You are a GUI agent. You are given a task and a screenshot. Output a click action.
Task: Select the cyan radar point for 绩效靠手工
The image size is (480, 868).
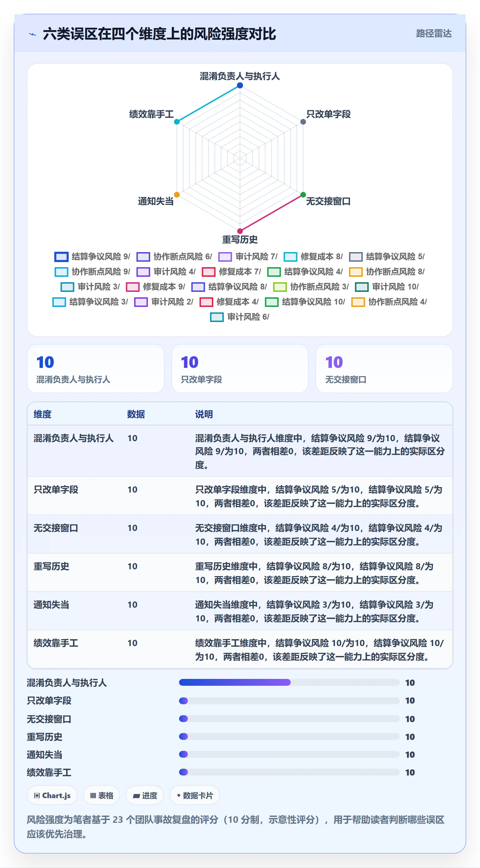177,122
